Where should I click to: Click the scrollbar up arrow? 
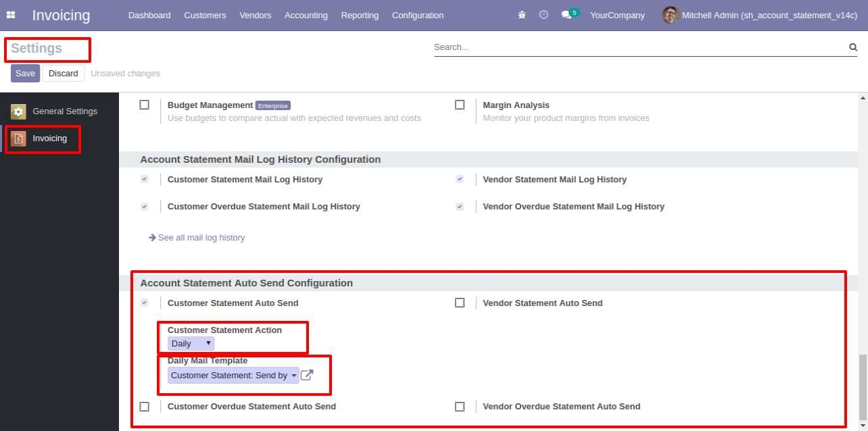coord(863,99)
